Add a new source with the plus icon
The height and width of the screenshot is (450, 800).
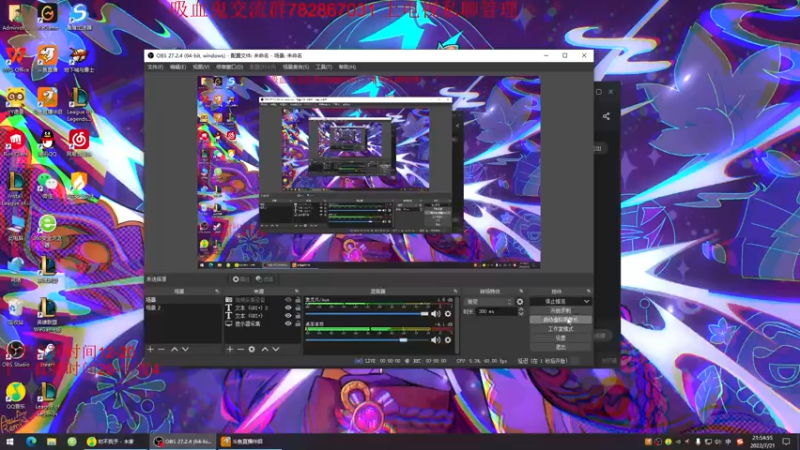pyautogui.click(x=230, y=349)
